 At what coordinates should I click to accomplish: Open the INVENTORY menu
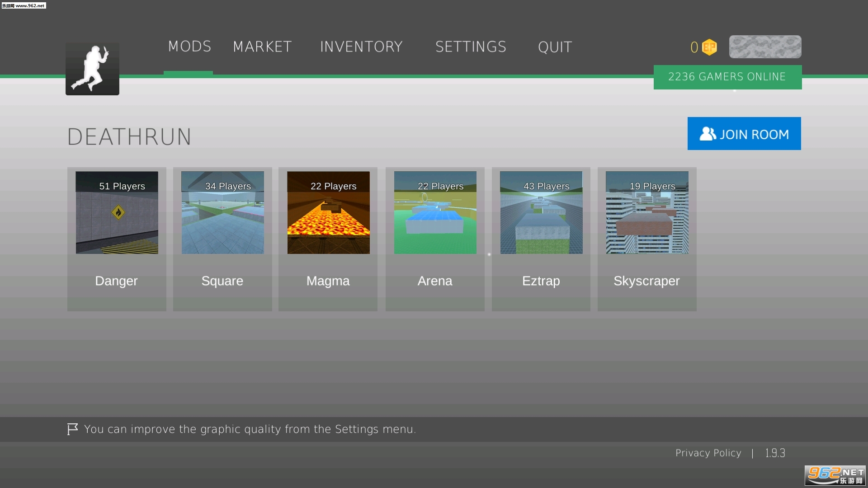361,47
